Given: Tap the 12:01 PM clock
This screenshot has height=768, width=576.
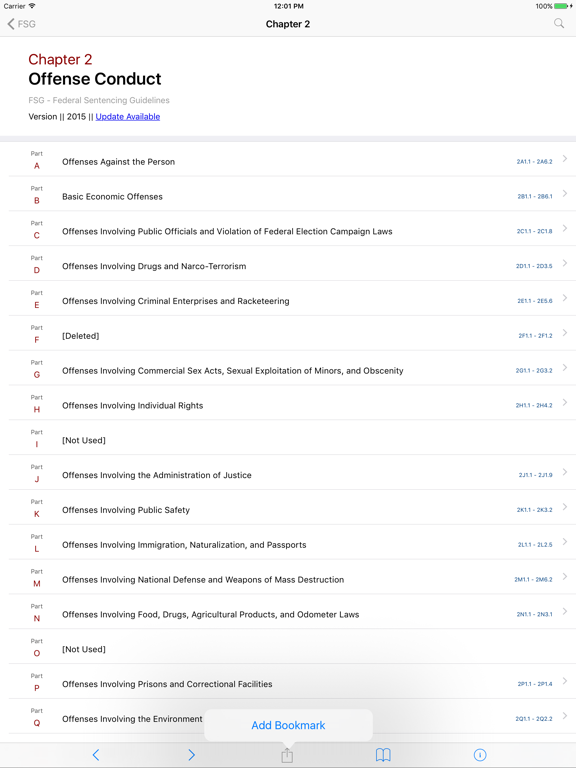Looking at the screenshot, I should click(x=288, y=6).
